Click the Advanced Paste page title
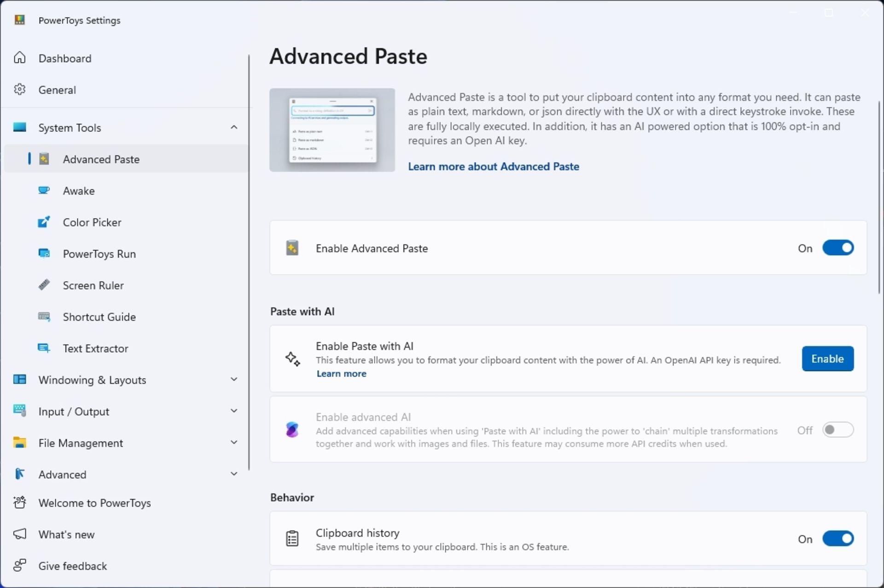884x588 pixels. [x=348, y=56]
